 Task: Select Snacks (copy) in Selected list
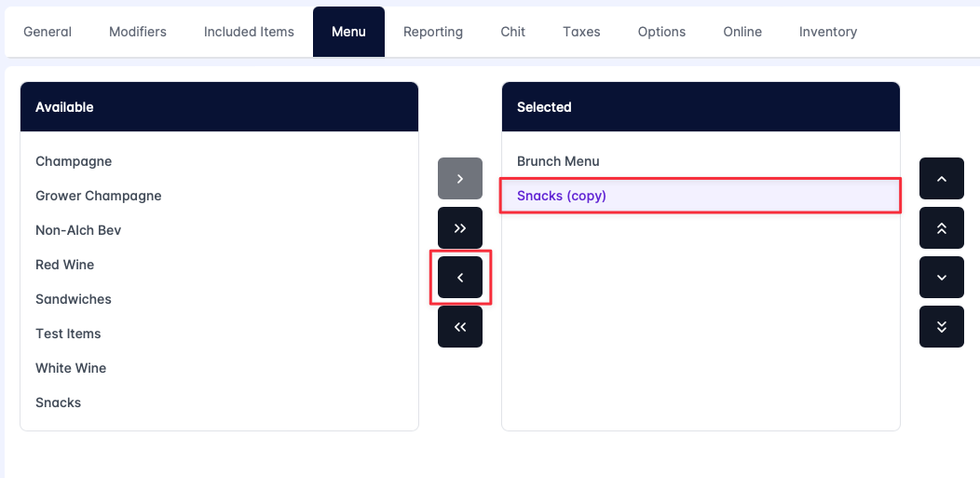click(x=562, y=196)
